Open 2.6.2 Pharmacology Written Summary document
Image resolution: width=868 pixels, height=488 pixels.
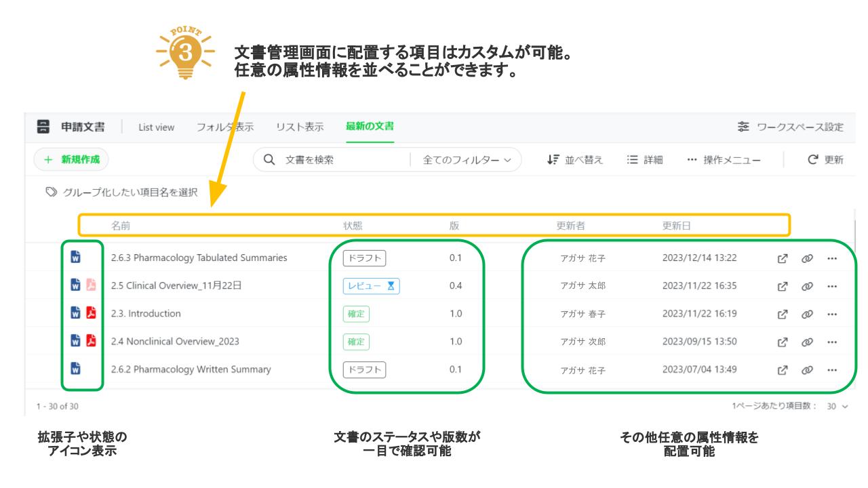pyautogui.click(x=191, y=370)
